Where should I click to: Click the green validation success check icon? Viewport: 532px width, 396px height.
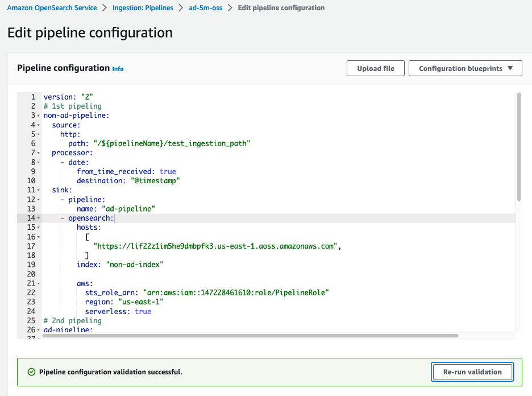point(32,372)
